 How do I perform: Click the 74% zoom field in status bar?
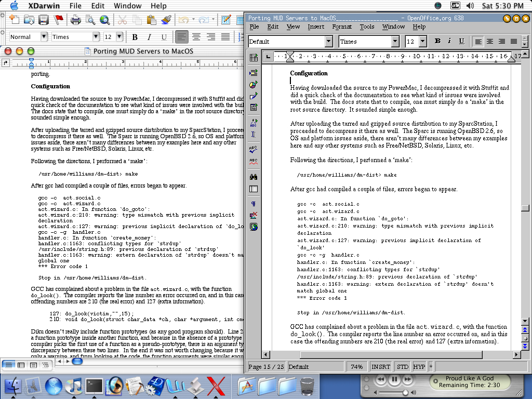pyautogui.click(x=356, y=367)
